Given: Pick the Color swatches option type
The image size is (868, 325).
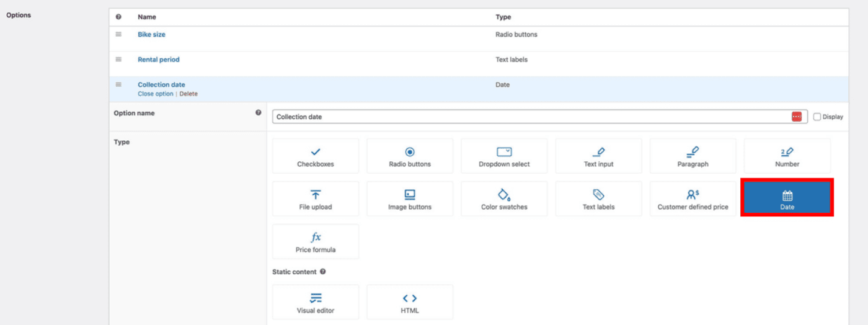Looking at the screenshot, I should coord(503,198).
